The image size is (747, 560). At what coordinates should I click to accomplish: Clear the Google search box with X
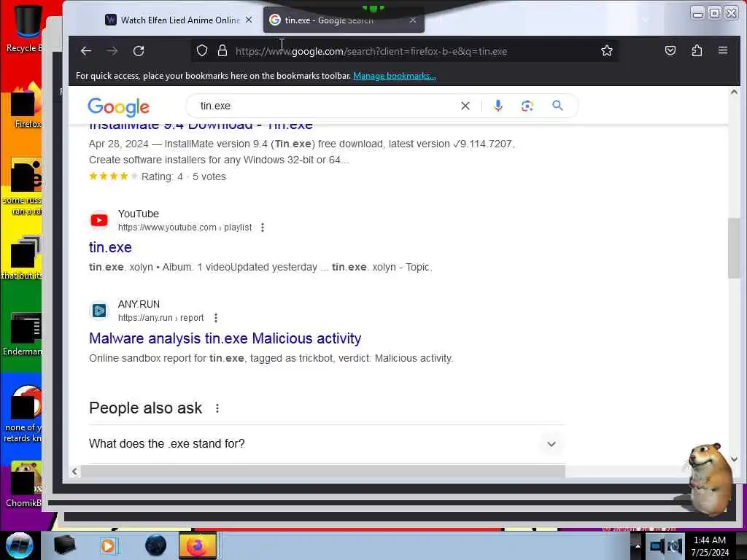coord(465,106)
